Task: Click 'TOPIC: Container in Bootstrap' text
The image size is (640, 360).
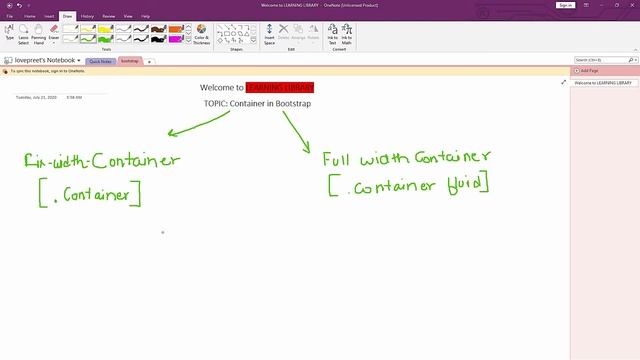Action: click(258, 104)
